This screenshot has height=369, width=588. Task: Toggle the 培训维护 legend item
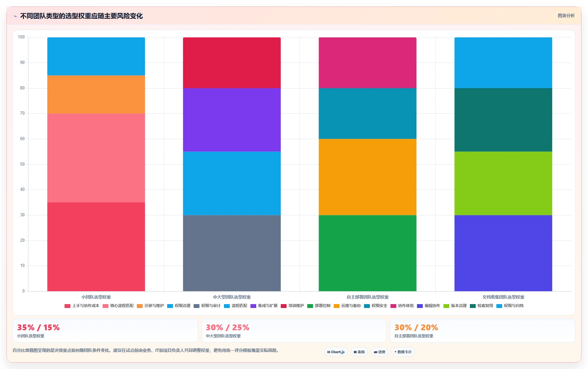click(292, 306)
